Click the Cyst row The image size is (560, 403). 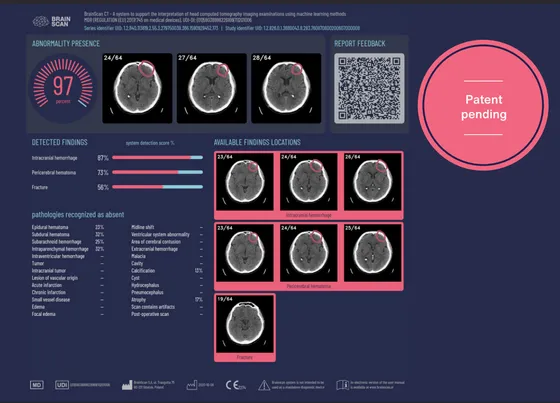167,278
